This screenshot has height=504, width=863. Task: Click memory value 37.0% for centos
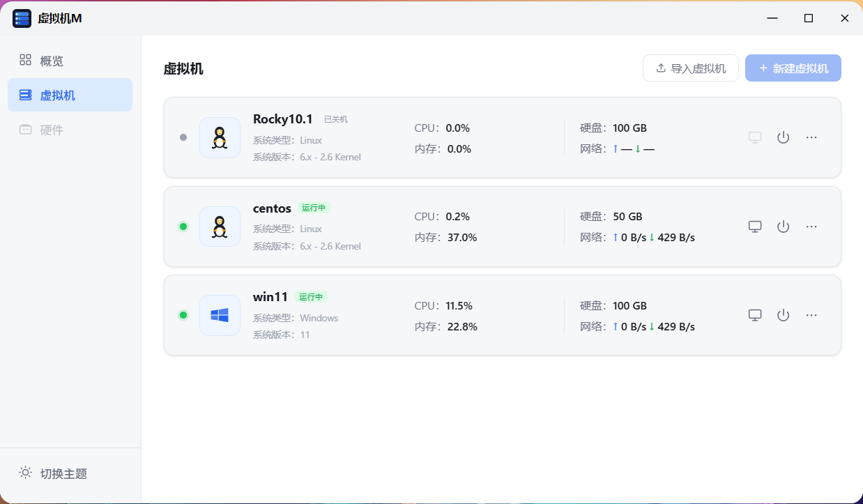[x=462, y=238]
